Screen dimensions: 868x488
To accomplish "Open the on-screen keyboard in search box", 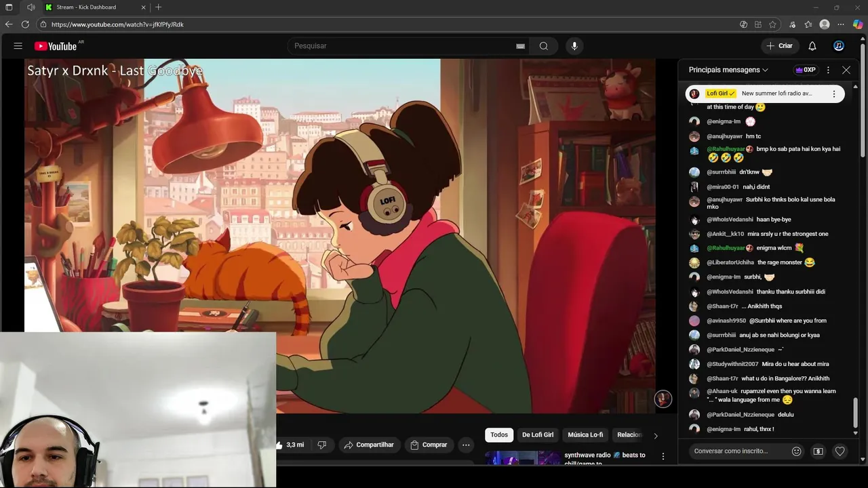I will tap(520, 46).
